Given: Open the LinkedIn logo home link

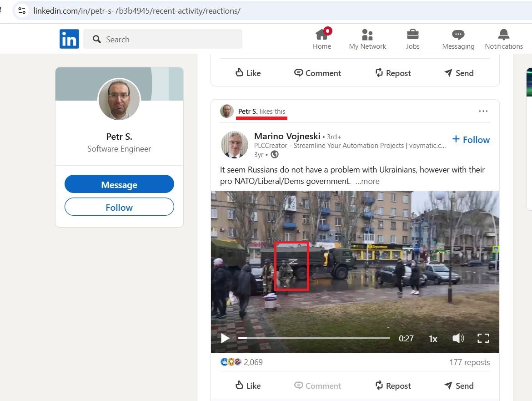Looking at the screenshot, I should coord(69,39).
